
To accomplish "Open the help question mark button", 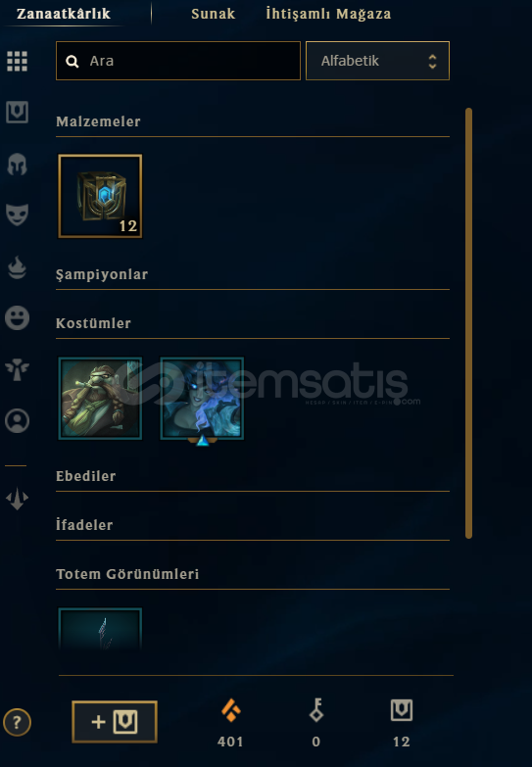I will [17, 722].
